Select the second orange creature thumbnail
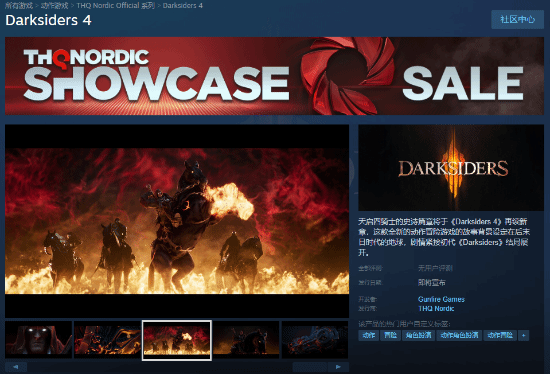Image resolution: width=550 pixels, height=374 pixels. point(107,340)
